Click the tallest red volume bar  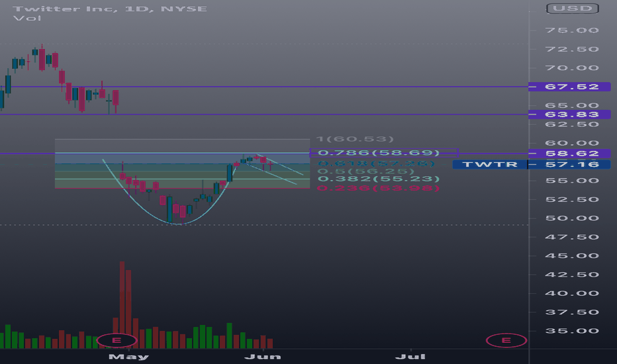122,304
